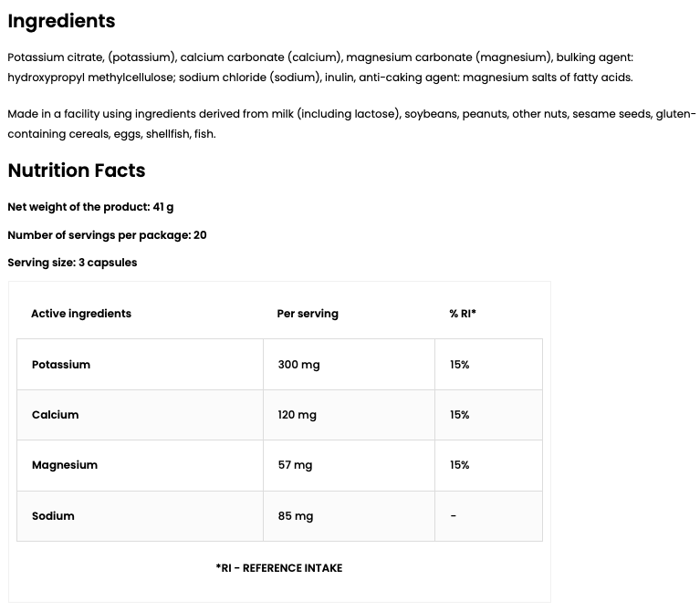Viewport: 700px width, 611px height.
Task: Click the Nutrition Facts heading
Action: click(77, 171)
